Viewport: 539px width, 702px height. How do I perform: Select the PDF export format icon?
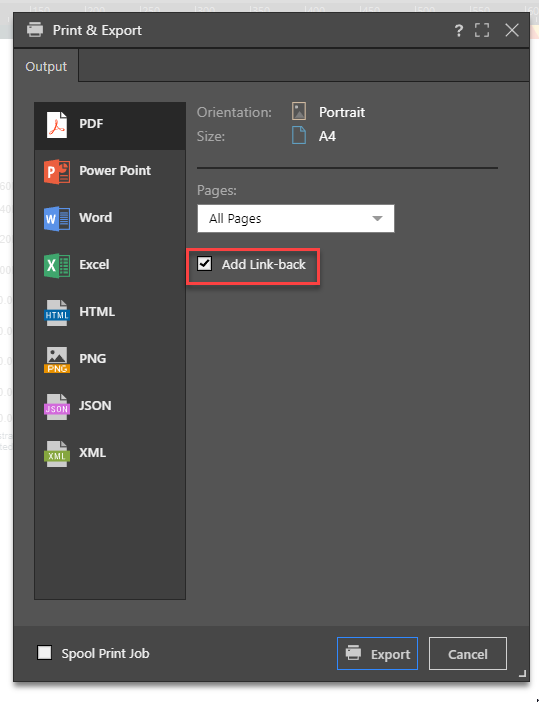pos(57,124)
